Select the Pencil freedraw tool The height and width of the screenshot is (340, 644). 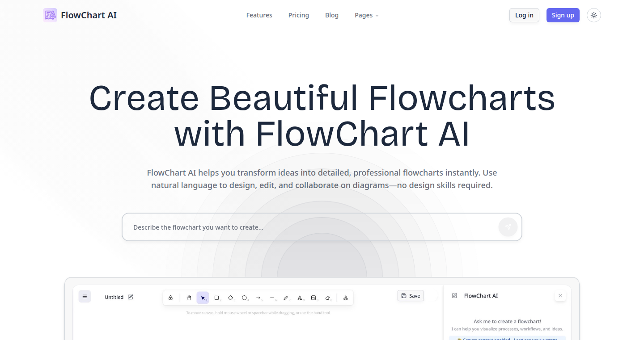(286, 298)
